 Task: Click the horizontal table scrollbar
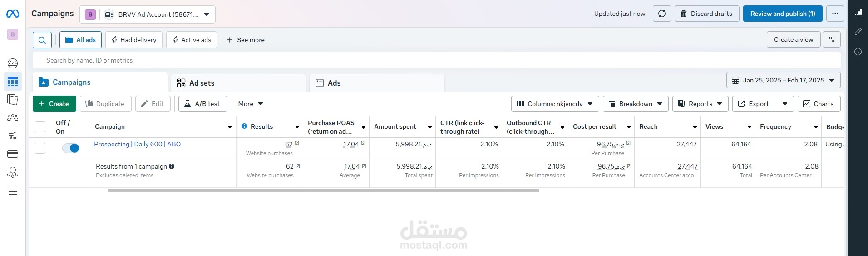(323, 191)
